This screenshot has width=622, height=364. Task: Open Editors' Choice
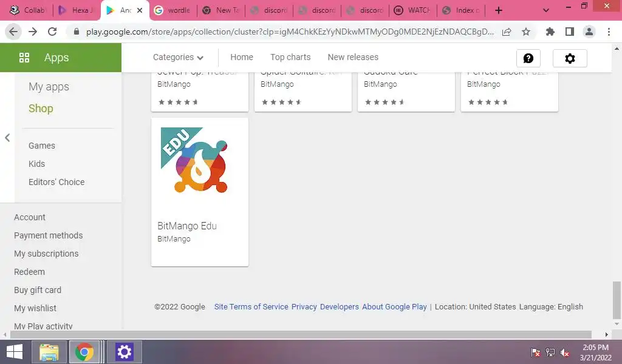[56, 182]
